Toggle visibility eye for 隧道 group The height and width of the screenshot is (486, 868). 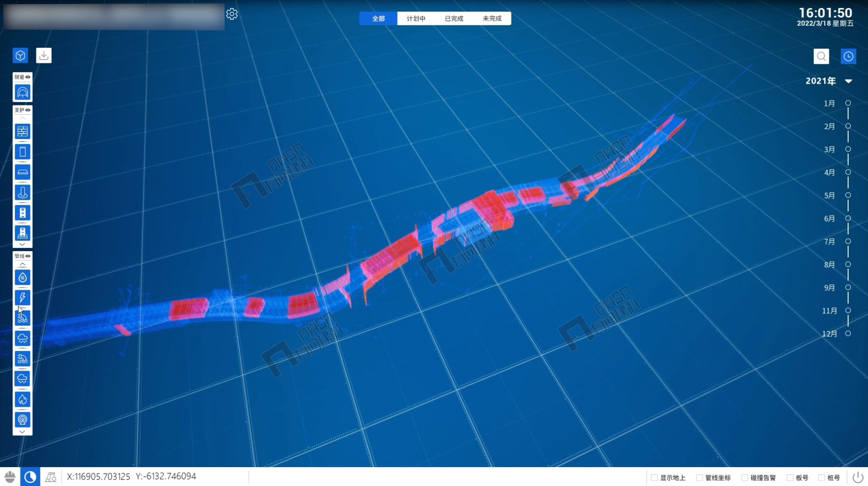click(28, 77)
